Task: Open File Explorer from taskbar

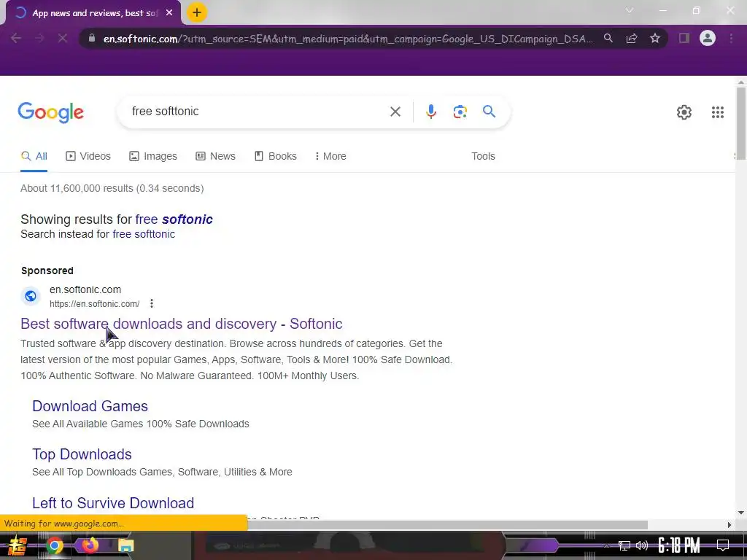Action: click(x=125, y=545)
